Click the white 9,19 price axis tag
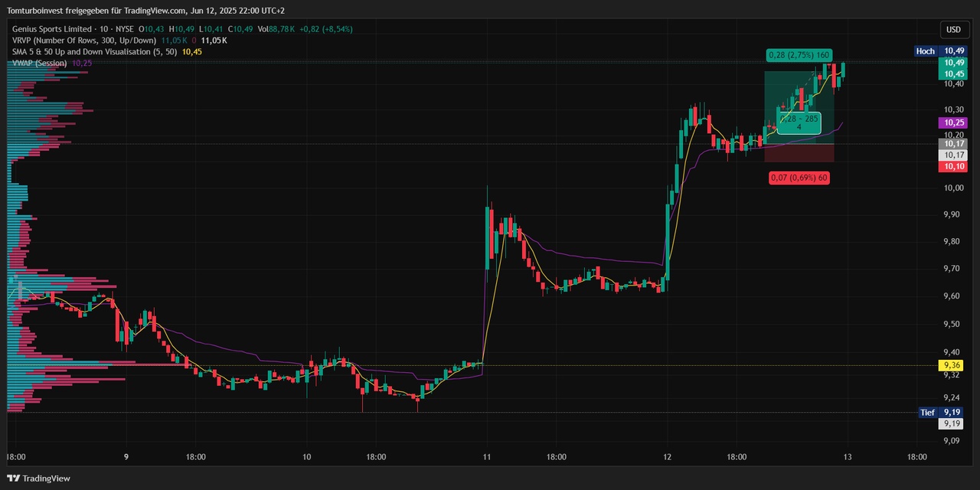Viewport: 980px width, 490px height. click(952, 423)
